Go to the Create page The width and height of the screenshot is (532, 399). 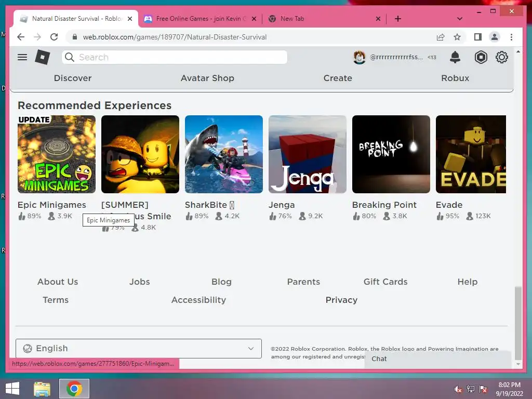pos(338,78)
